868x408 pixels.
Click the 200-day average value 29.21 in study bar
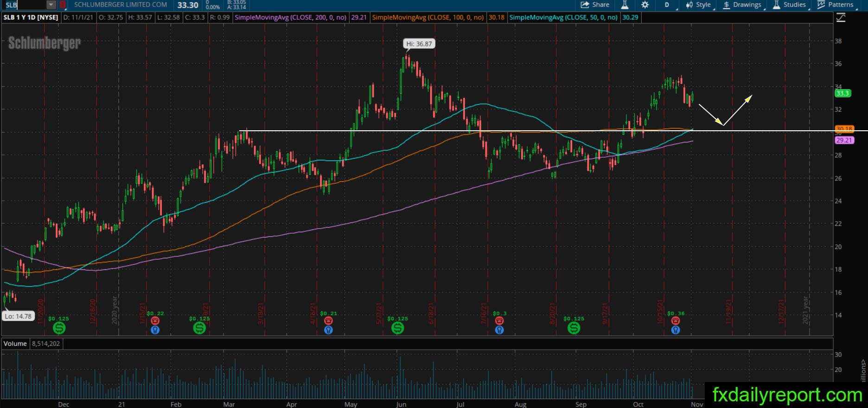(359, 17)
